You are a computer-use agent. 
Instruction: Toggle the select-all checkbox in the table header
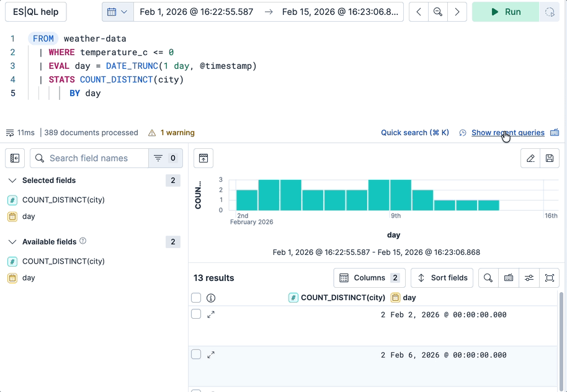[x=196, y=298]
